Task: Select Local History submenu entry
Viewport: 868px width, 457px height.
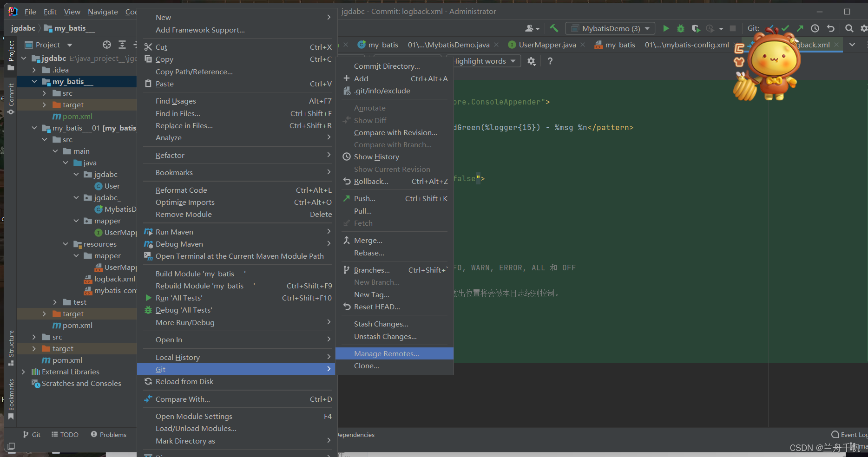Action: click(237, 358)
